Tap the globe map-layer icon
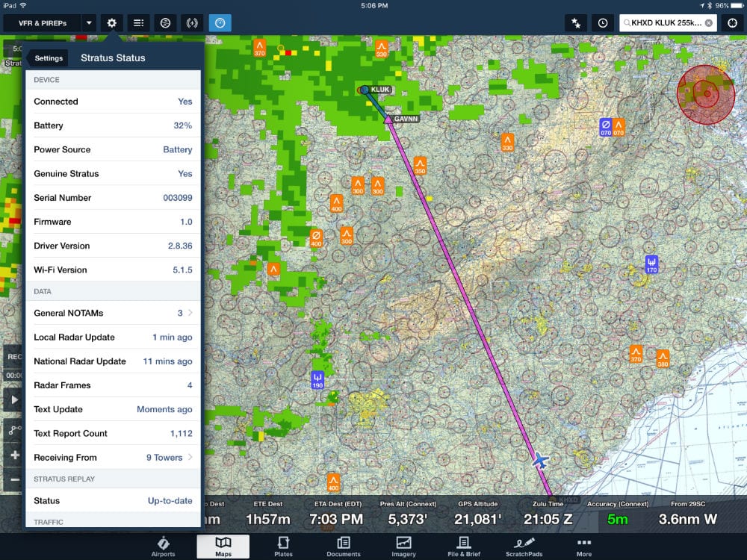Screen dimensions: 747x560 (x=165, y=23)
